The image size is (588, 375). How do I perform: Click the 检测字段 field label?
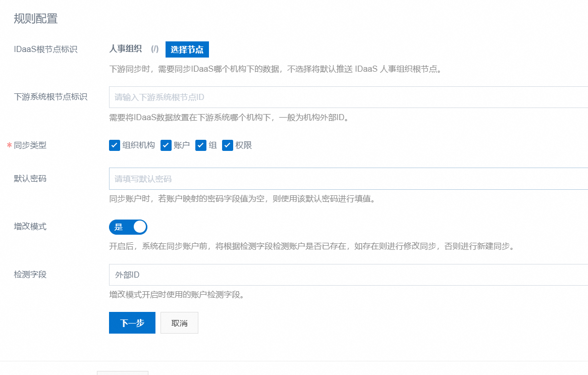pos(30,275)
